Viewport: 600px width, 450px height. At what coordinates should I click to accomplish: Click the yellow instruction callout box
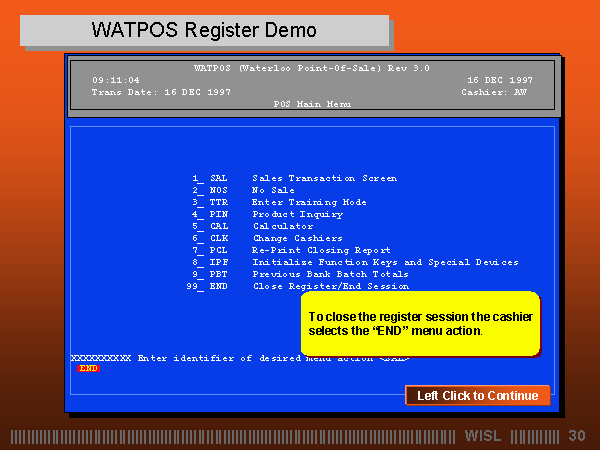coord(420,323)
